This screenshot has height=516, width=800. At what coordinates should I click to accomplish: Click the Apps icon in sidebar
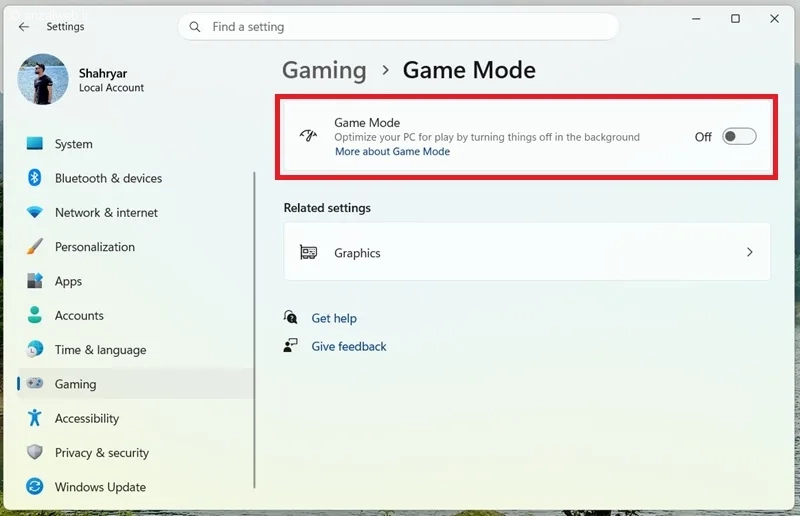coord(35,281)
